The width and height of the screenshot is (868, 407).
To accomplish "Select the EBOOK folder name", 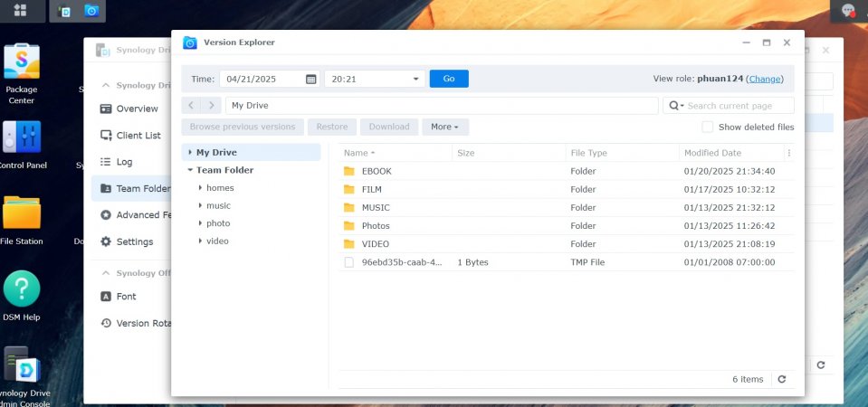I will [x=377, y=172].
